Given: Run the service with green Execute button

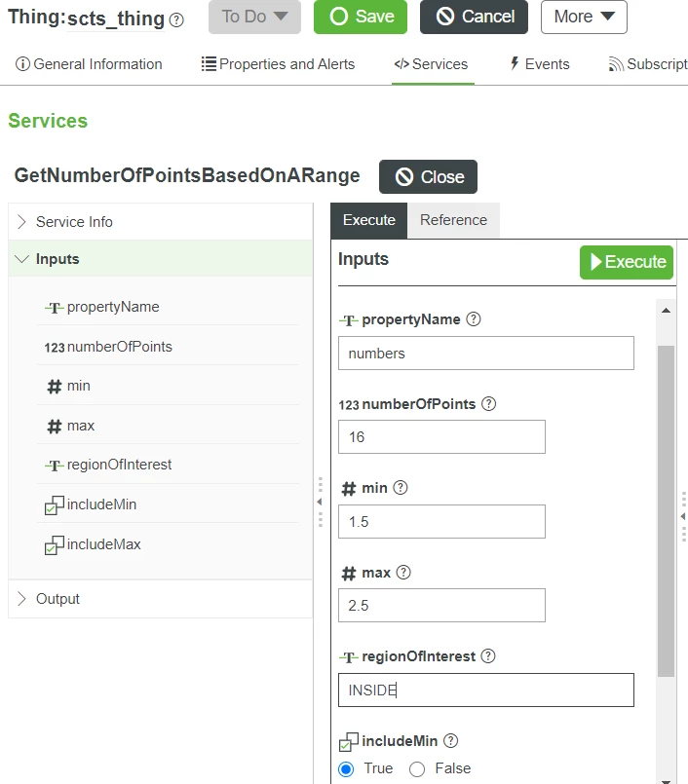Looking at the screenshot, I should point(627,262).
